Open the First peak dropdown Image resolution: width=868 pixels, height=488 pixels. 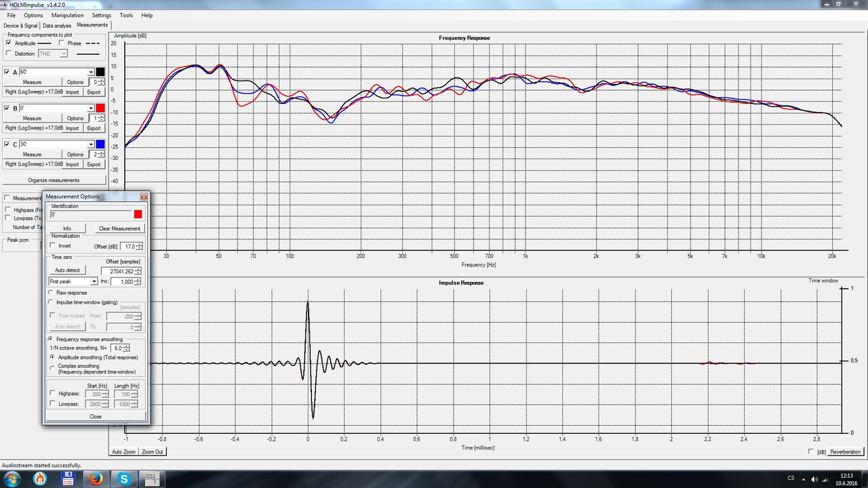(x=94, y=281)
